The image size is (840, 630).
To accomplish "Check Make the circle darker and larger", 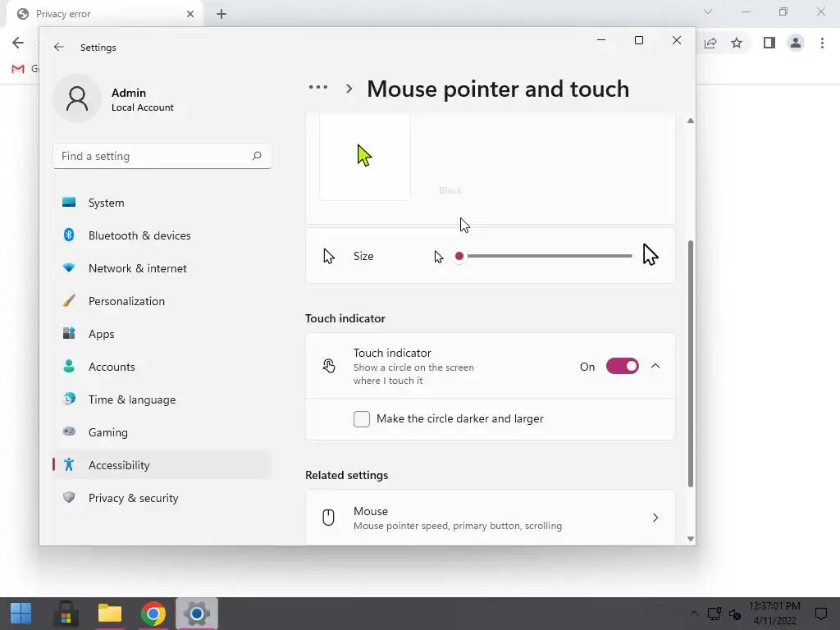I will (x=362, y=419).
